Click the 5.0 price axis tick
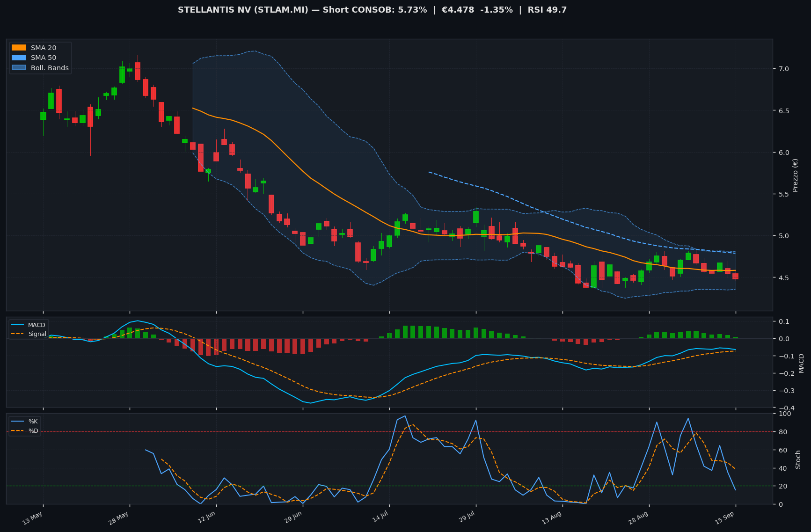Viewport: 811px width, 532px height. point(783,236)
